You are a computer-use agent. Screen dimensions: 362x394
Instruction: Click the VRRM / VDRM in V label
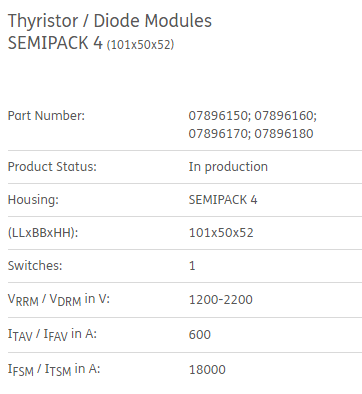click(59, 300)
